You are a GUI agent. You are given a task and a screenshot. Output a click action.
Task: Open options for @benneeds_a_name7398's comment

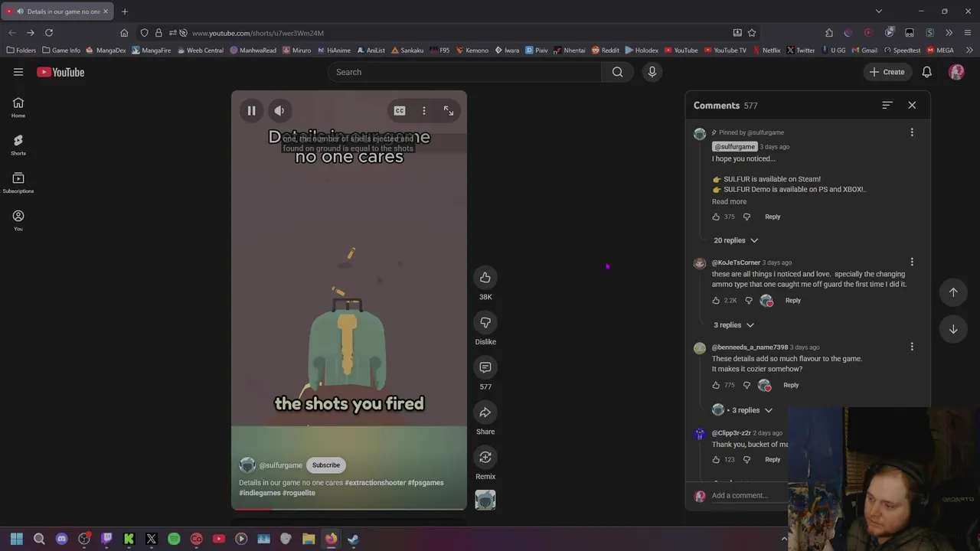912,347
